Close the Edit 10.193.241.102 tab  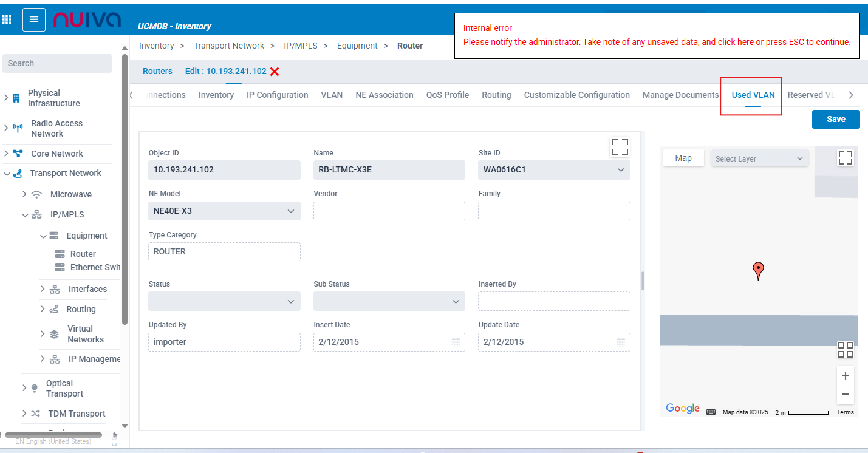click(x=275, y=72)
